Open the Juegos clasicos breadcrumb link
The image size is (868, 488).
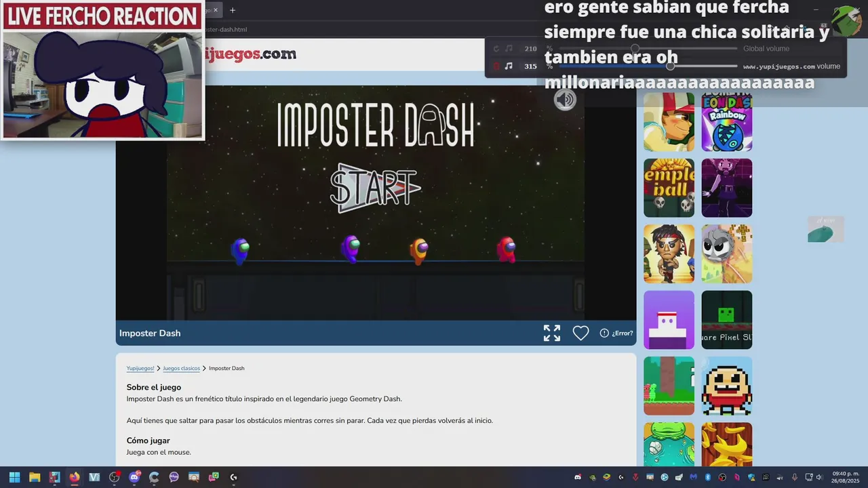[x=181, y=368]
